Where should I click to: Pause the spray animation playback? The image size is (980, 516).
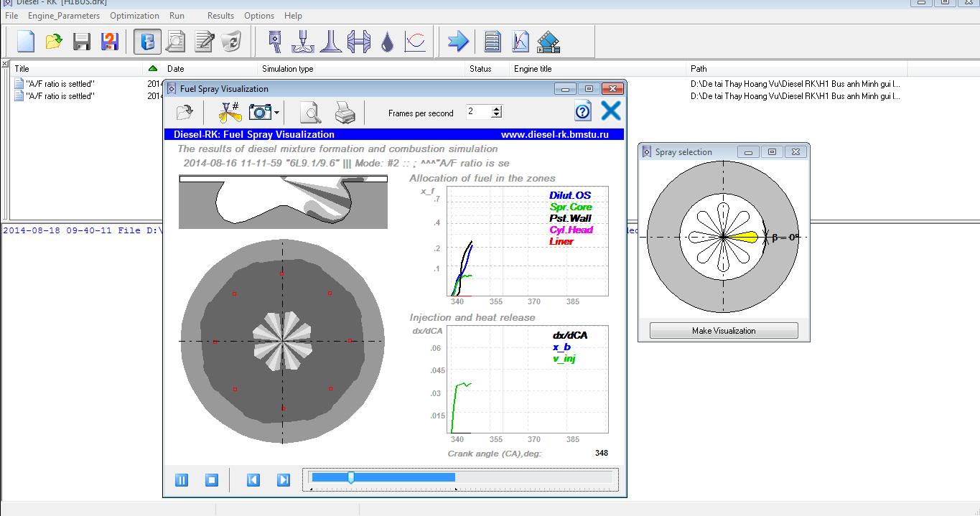pos(182,480)
